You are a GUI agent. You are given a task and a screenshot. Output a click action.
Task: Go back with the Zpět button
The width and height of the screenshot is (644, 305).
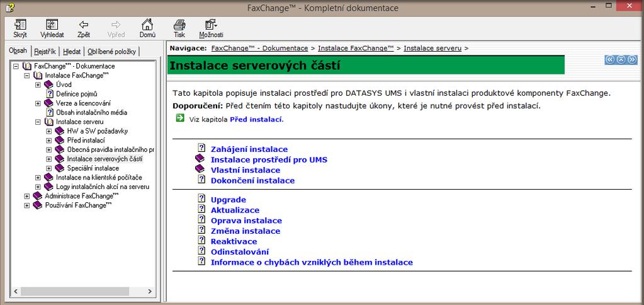tap(84, 28)
